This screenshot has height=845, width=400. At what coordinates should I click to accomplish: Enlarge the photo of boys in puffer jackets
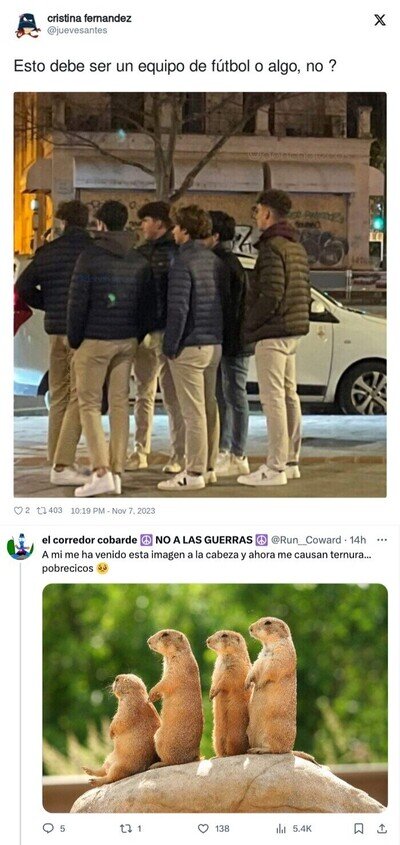[x=200, y=295]
